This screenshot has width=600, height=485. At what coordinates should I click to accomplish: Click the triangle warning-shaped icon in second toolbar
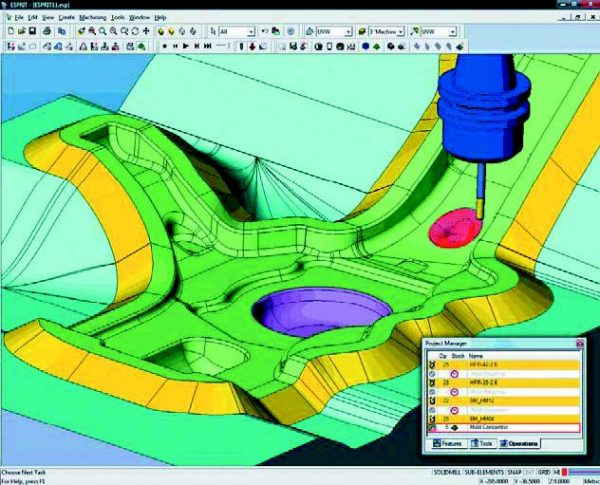[x=83, y=46]
